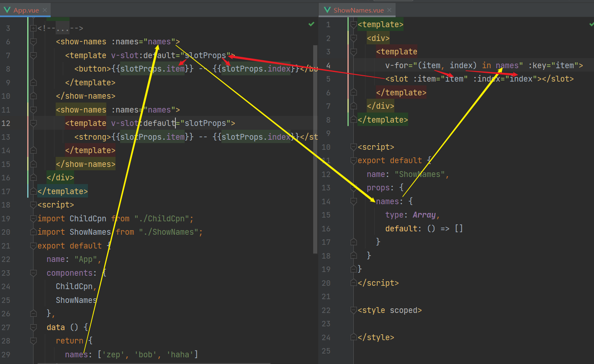
Task: Collapse the div block at line 2 in ShowNames.vue
Action: (353, 38)
